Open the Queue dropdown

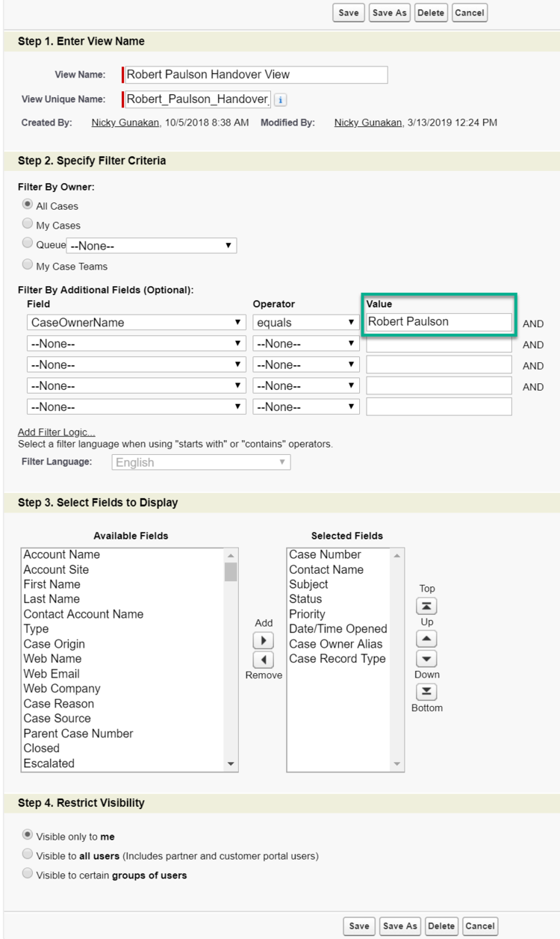(x=152, y=246)
